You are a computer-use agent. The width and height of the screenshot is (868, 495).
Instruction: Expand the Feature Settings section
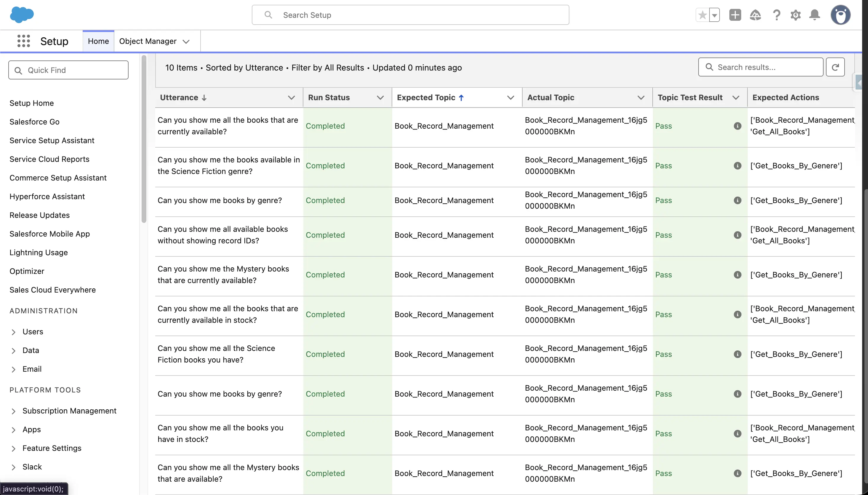tap(14, 449)
